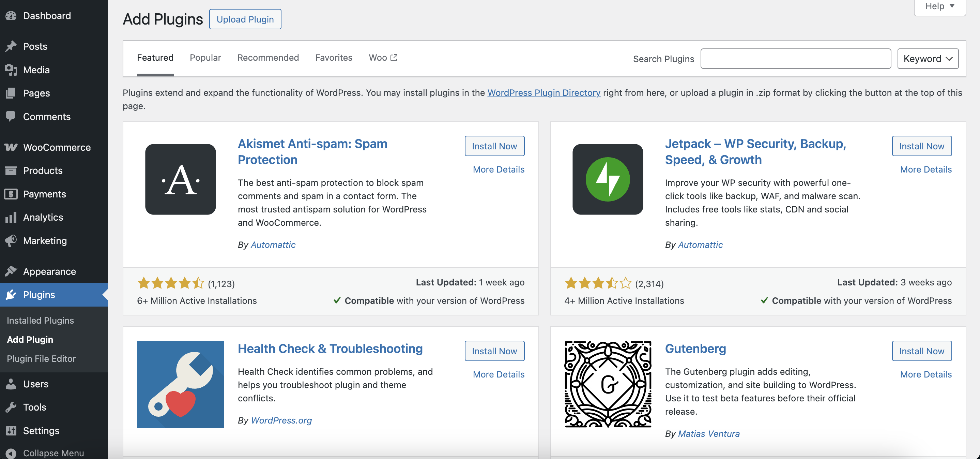The height and width of the screenshot is (459, 980).
Task: Open Matias Ventura author link
Action: tap(709, 433)
